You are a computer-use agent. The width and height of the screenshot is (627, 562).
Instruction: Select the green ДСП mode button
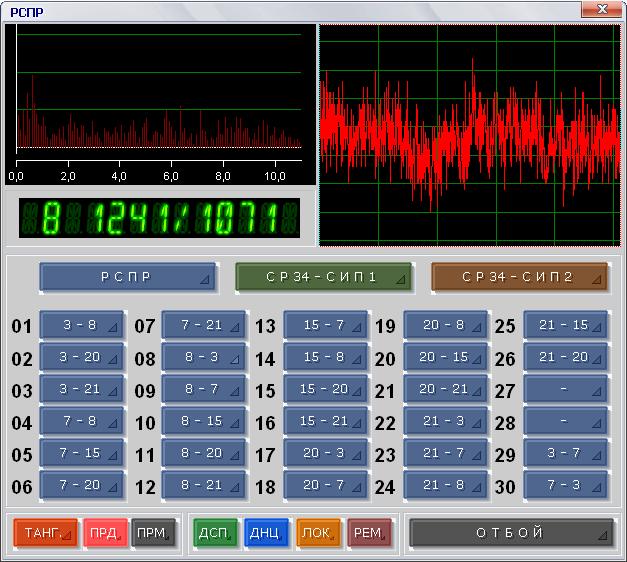[x=215, y=533]
